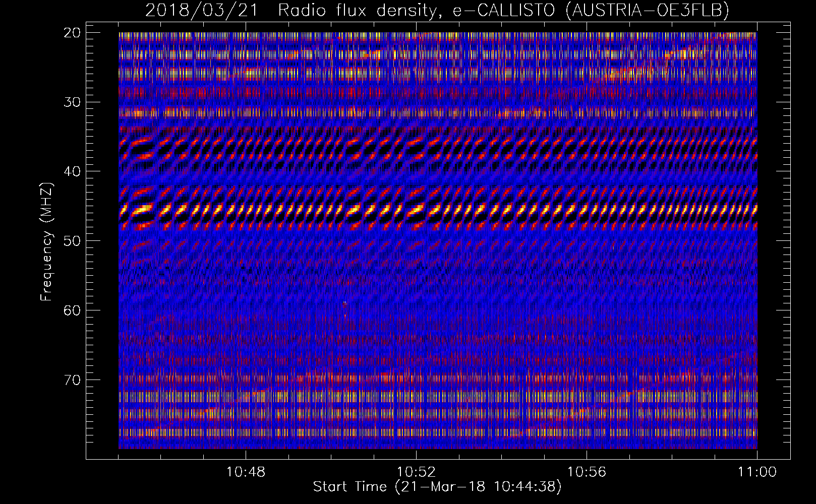
Task: Click the 40 frequency tick label
Action: pyautogui.click(x=72, y=171)
